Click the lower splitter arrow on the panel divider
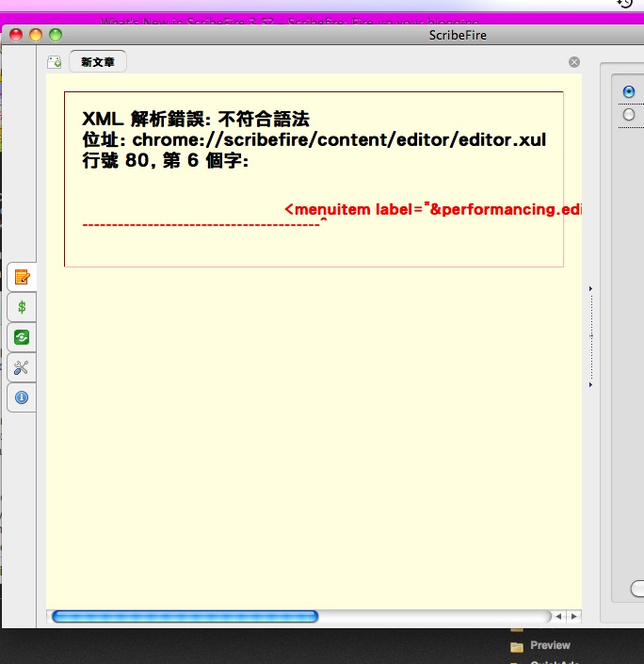Viewport: 644px width, 664px height. point(590,385)
